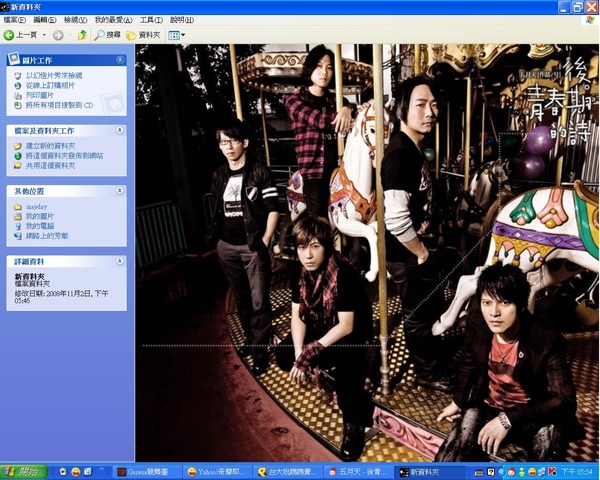Click the first quick launch icon
The height and width of the screenshot is (480, 600).
point(63,472)
